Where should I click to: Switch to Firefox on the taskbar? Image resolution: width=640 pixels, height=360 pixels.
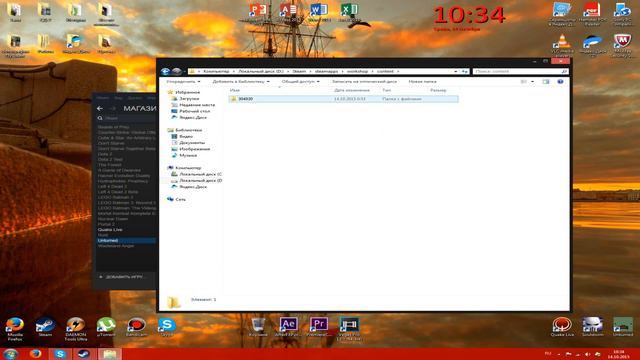pyautogui.click(x=35, y=354)
